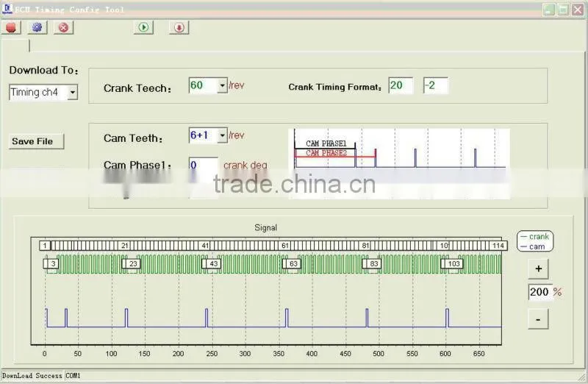Click the top ruler marker labeled 81
The height and width of the screenshot is (384, 588).
[365, 246]
